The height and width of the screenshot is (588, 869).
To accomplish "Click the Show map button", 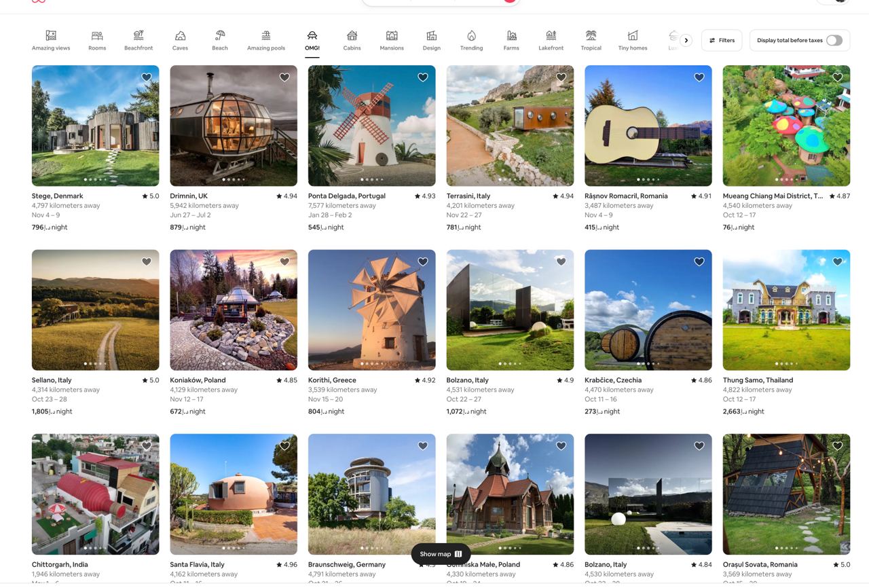I will [441, 554].
